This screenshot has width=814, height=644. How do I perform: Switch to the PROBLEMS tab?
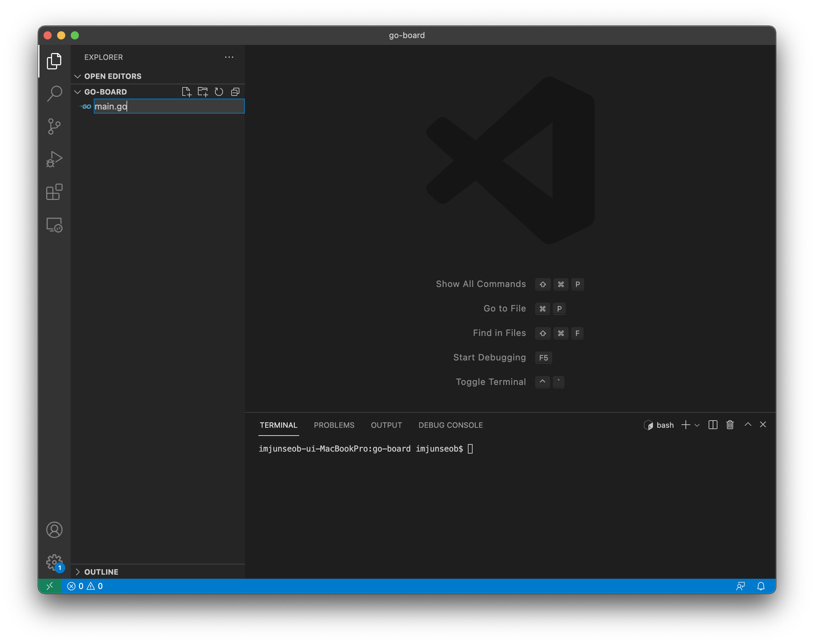(334, 425)
